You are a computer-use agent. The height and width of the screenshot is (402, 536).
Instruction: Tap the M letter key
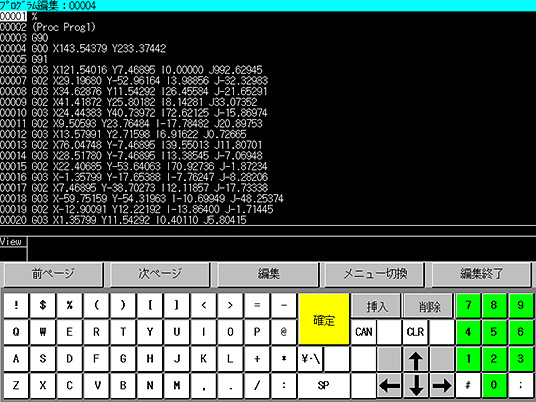point(177,386)
